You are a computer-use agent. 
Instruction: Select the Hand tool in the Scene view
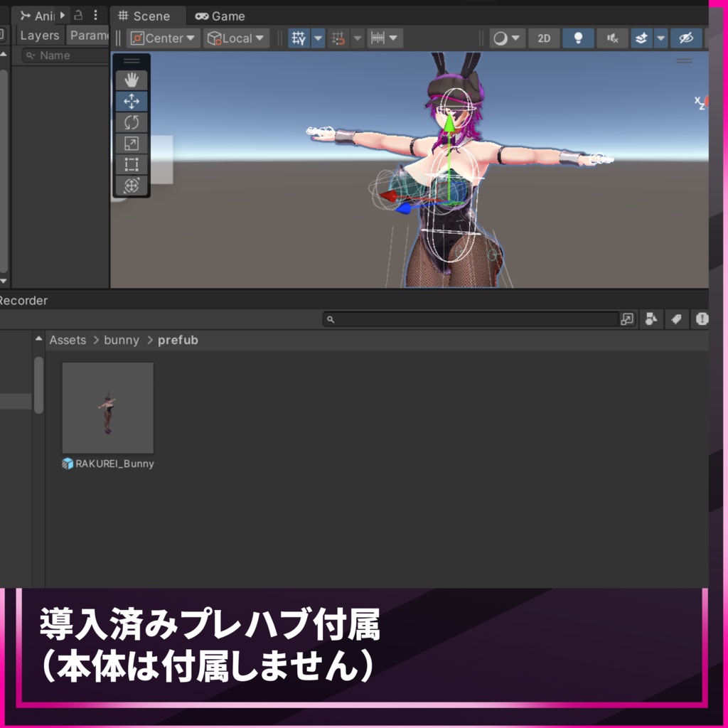click(x=131, y=80)
